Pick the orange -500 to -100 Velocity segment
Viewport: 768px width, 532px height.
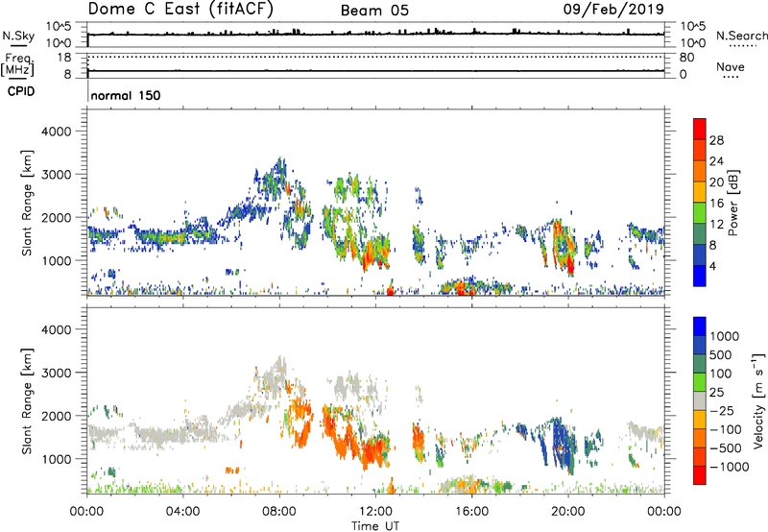coord(700,438)
